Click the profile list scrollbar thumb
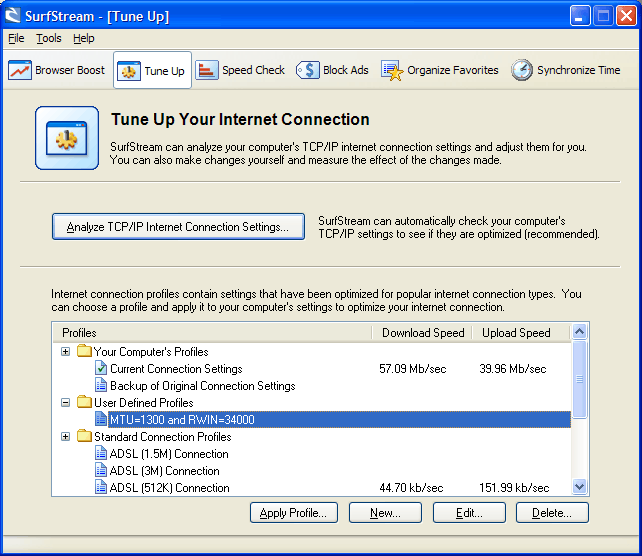Viewport: 642px width, 556px height. pyautogui.click(x=579, y=379)
